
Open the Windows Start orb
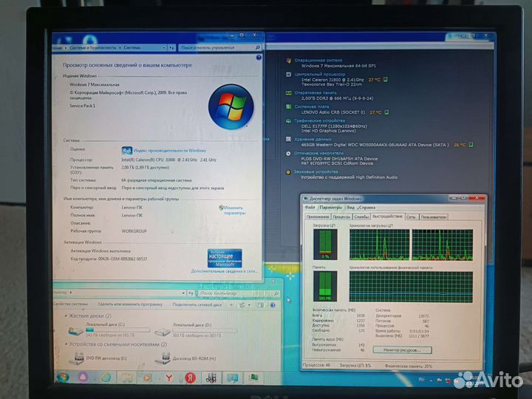coord(63,377)
